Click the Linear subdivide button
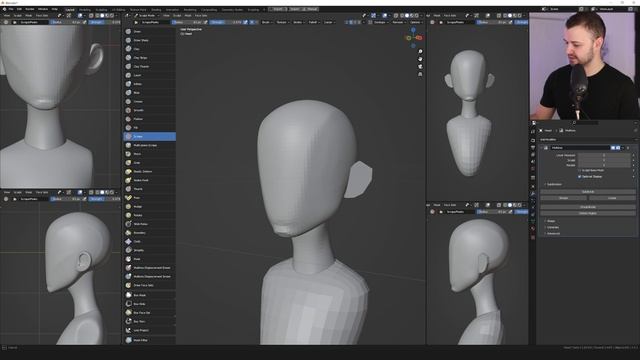The height and width of the screenshot is (360, 640). pyautogui.click(x=612, y=198)
